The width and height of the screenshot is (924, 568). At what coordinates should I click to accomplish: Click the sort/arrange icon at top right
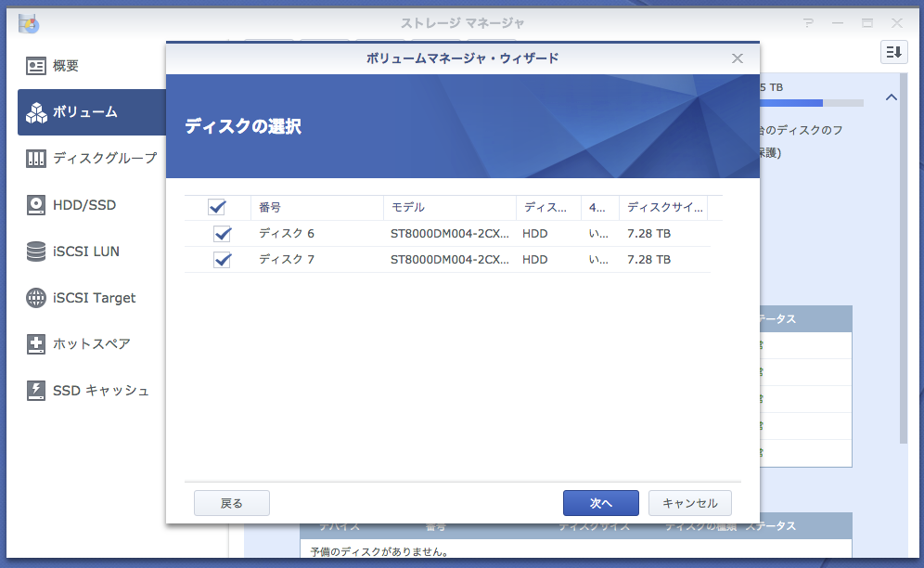[893, 52]
